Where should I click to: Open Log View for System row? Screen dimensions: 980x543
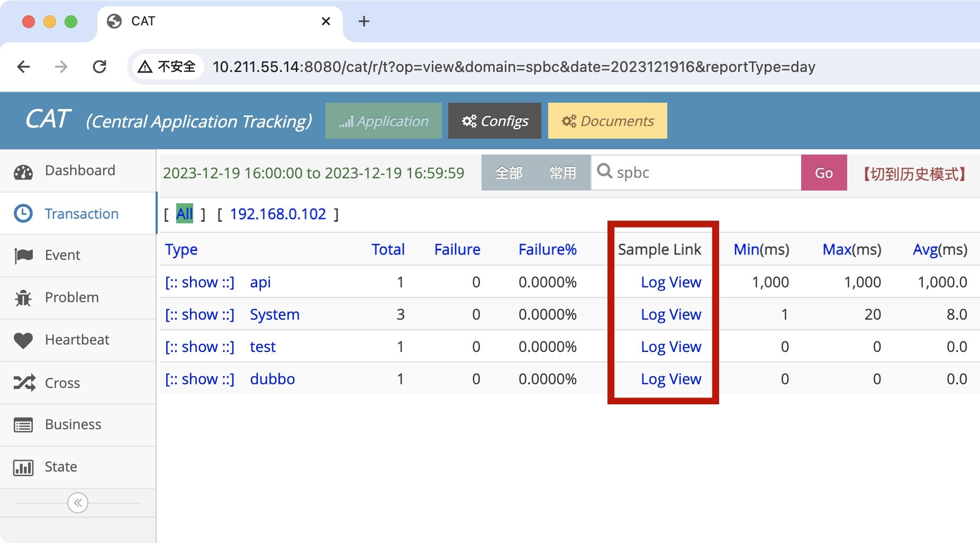point(670,314)
